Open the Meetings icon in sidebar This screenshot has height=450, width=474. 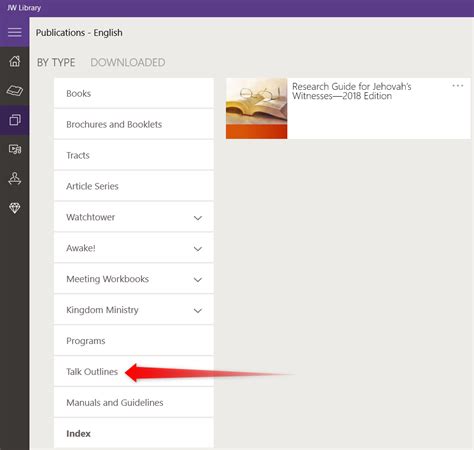coord(15,178)
